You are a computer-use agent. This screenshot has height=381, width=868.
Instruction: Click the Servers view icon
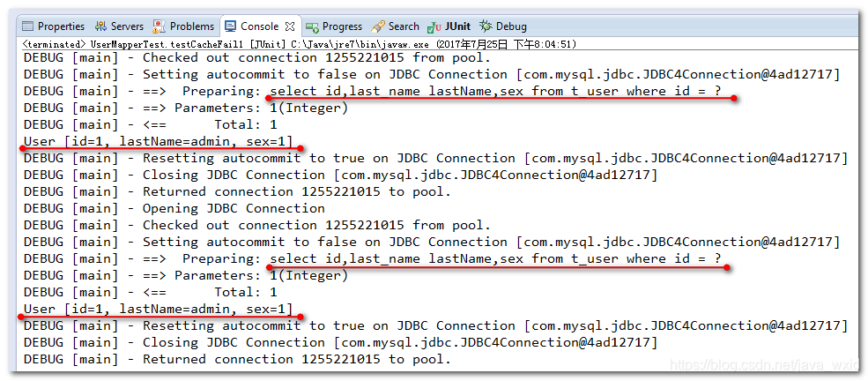[x=100, y=26]
